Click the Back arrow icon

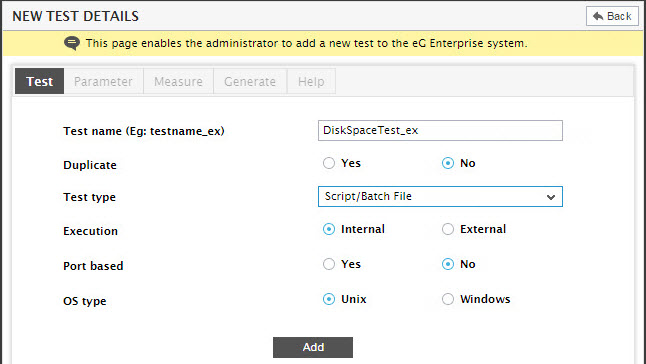pyautogui.click(x=598, y=16)
